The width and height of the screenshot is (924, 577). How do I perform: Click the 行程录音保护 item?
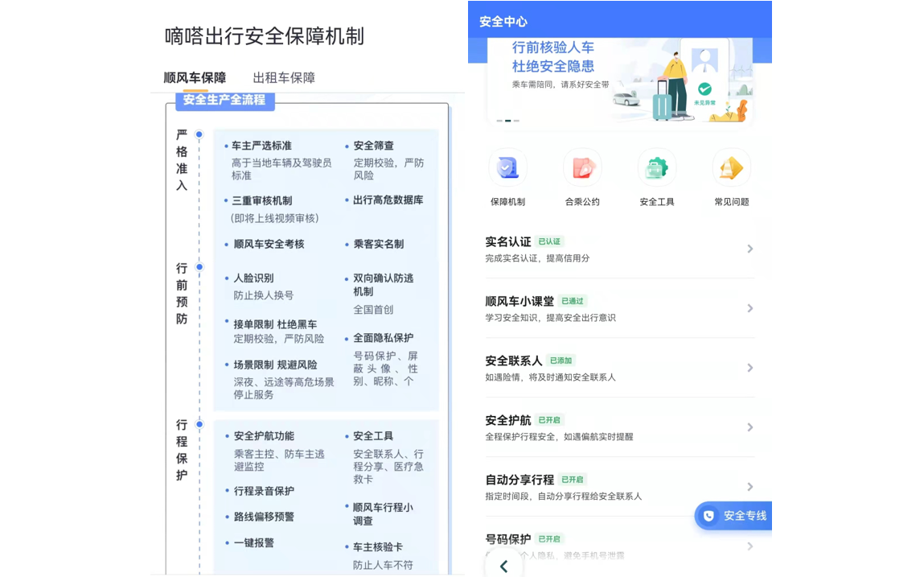(x=264, y=491)
